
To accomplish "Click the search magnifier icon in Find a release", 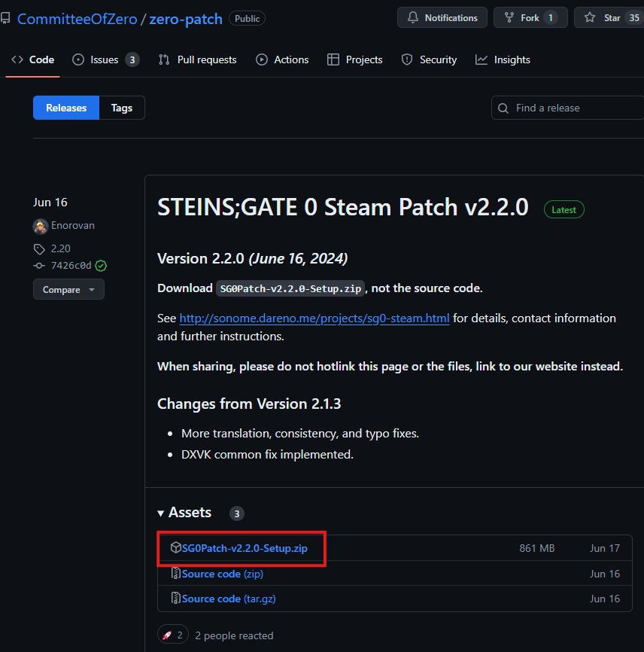I will point(503,108).
